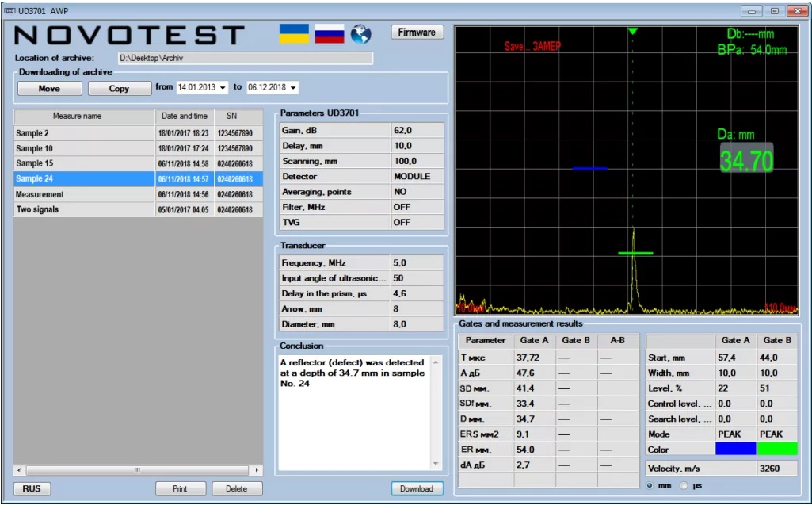Click the right arrow of list scrollbar
This screenshot has width=812, height=505.
257,470
